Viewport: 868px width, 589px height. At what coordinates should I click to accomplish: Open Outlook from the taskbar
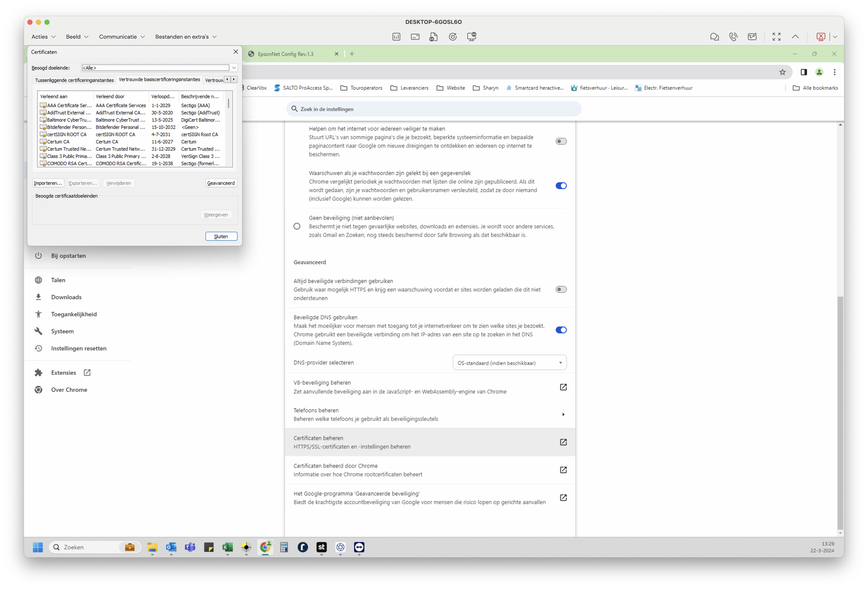pyautogui.click(x=171, y=547)
